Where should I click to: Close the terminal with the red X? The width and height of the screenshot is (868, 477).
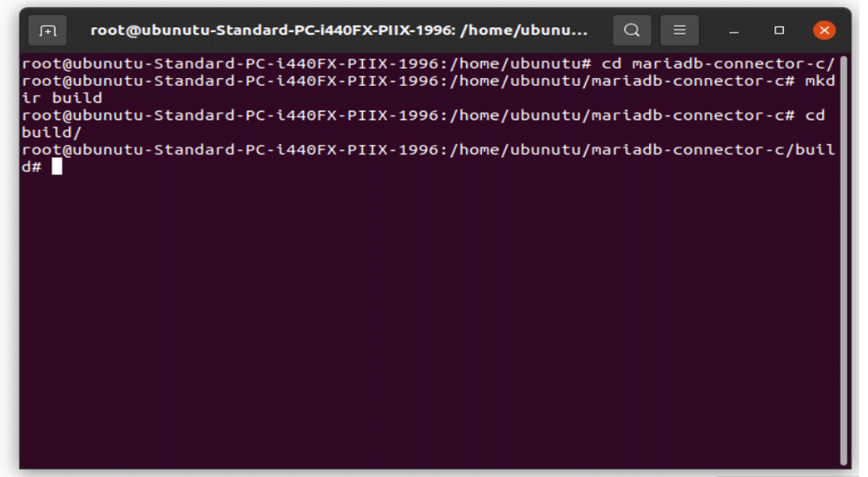click(x=825, y=29)
